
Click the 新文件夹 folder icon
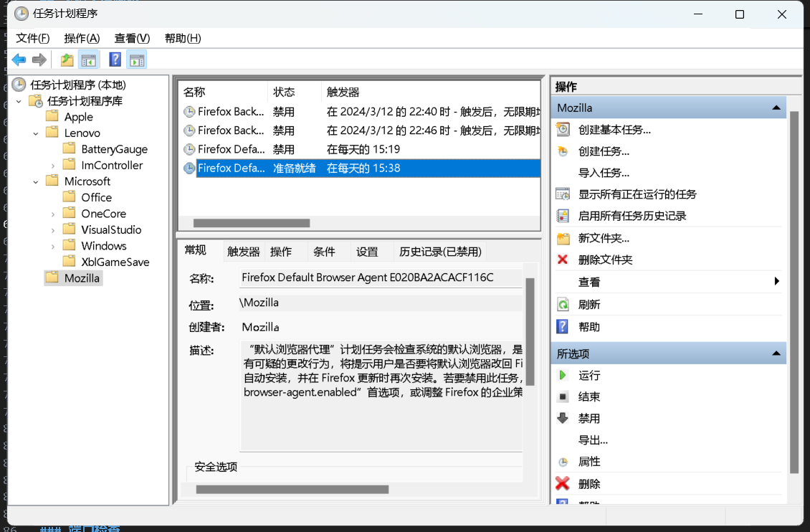(x=563, y=238)
